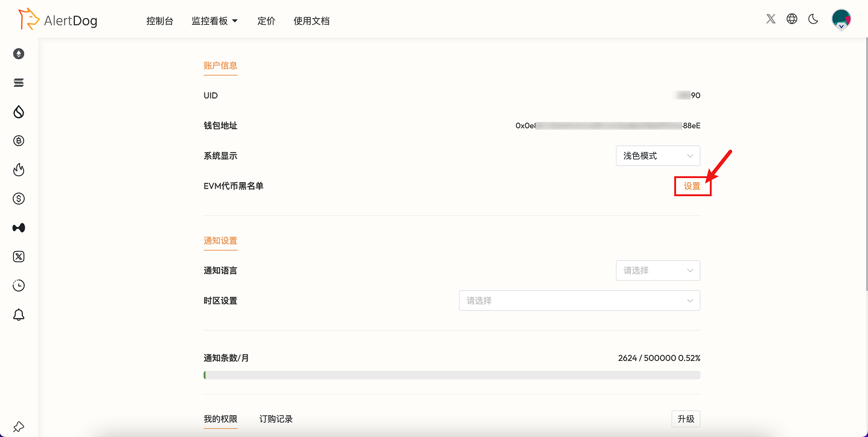Image resolution: width=868 pixels, height=437 pixels.
Task: Open the X monitoring icon in sidebar
Action: 18,257
